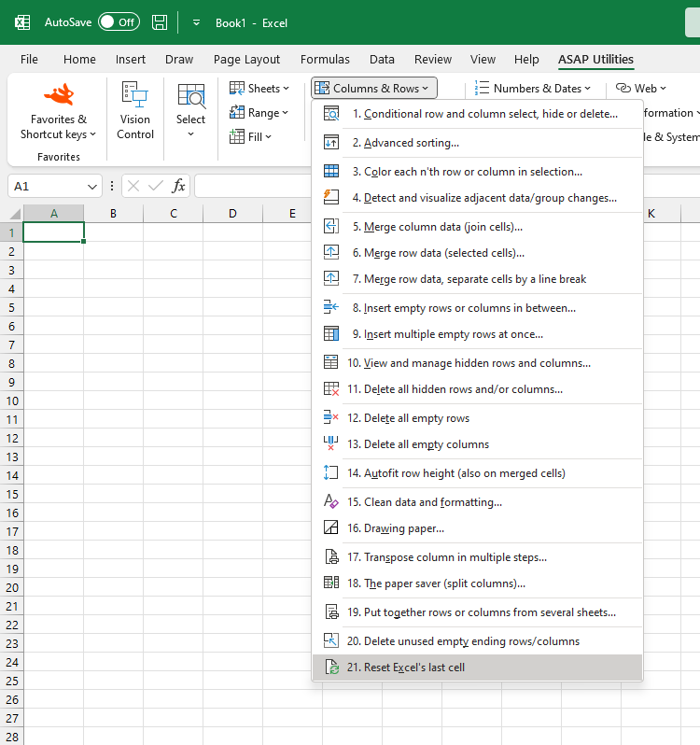
Task: Open the Formulas tab
Action: 325,60
